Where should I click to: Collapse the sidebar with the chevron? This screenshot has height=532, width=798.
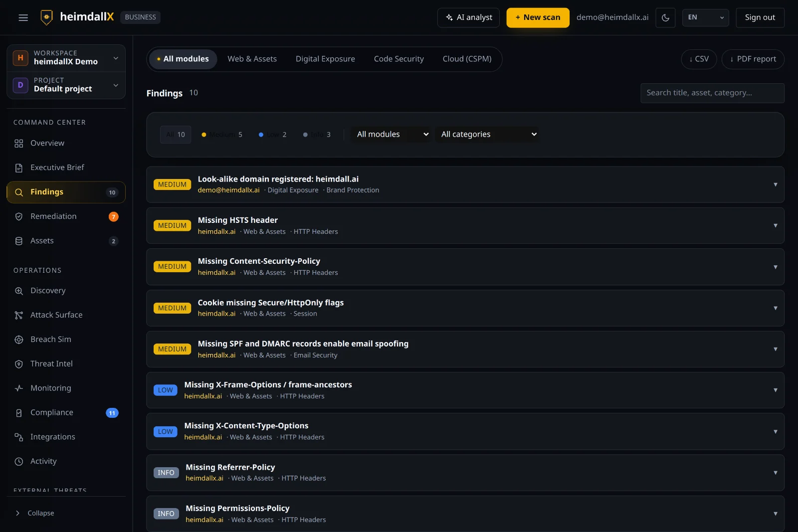click(x=18, y=513)
